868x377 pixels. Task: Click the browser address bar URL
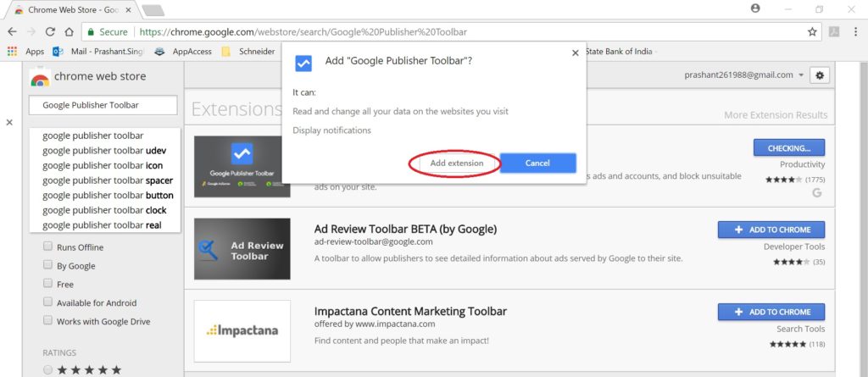tap(303, 32)
